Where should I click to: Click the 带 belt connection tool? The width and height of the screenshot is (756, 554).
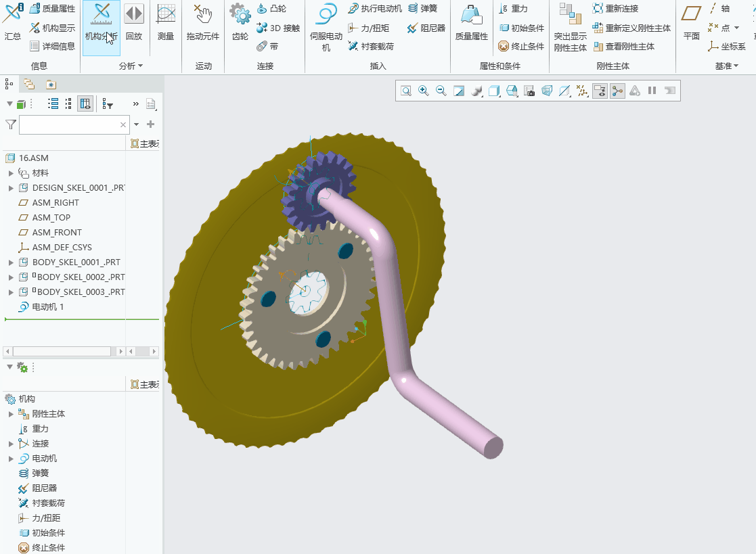point(267,46)
